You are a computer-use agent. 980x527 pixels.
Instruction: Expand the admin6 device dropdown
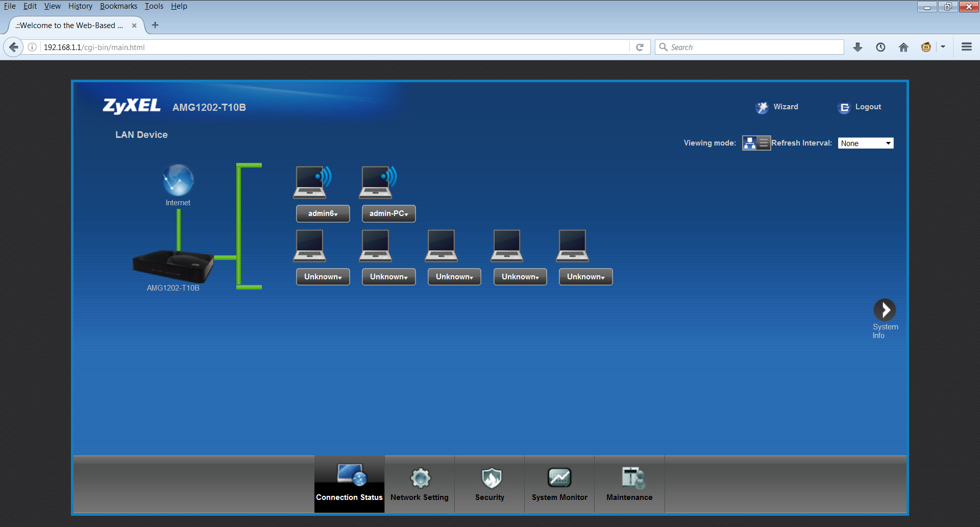(323, 213)
